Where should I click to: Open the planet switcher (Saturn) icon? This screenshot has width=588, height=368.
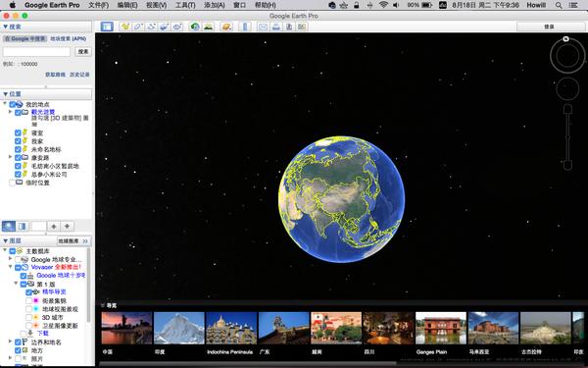(x=226, y=26)
